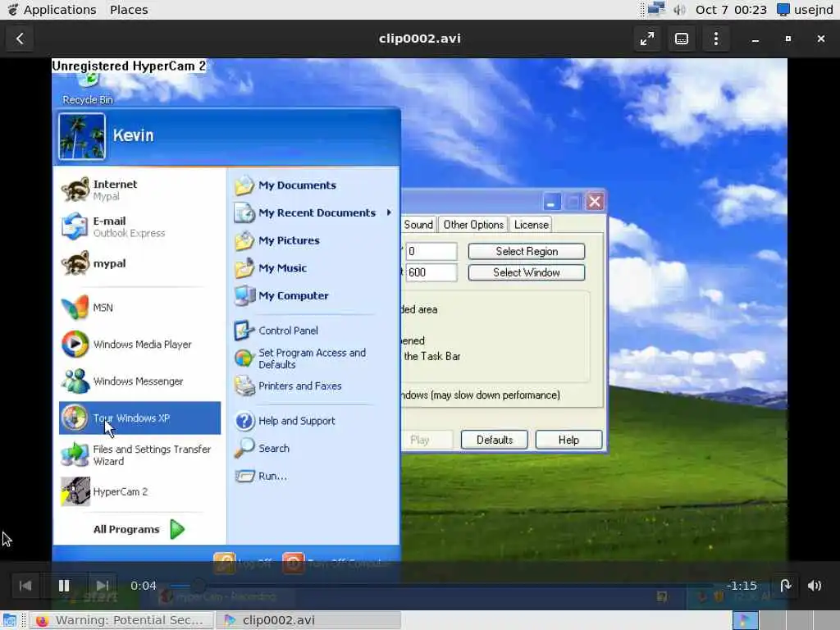Click the Printers and Faxes icon

click(x=244, y=386)
